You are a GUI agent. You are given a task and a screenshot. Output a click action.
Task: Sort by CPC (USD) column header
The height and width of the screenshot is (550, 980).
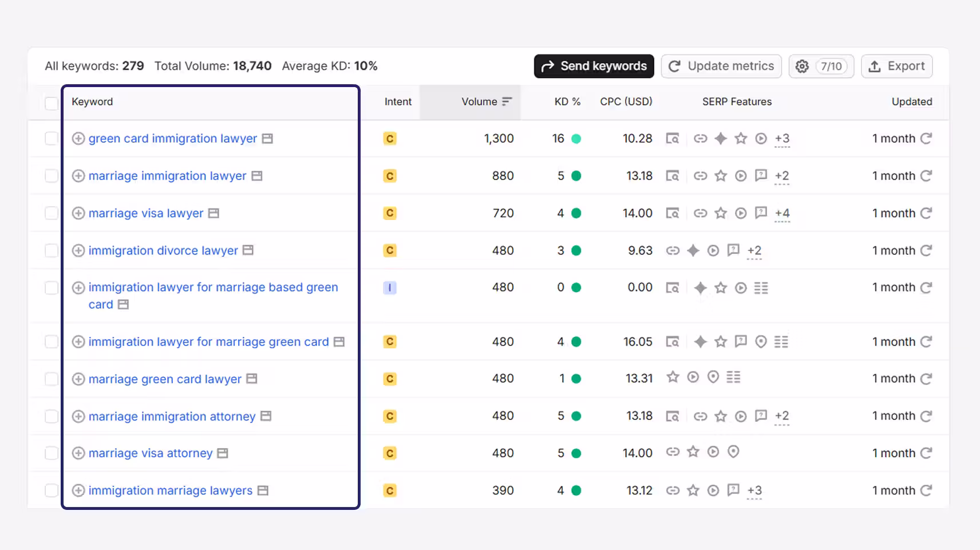pos(626,101)
